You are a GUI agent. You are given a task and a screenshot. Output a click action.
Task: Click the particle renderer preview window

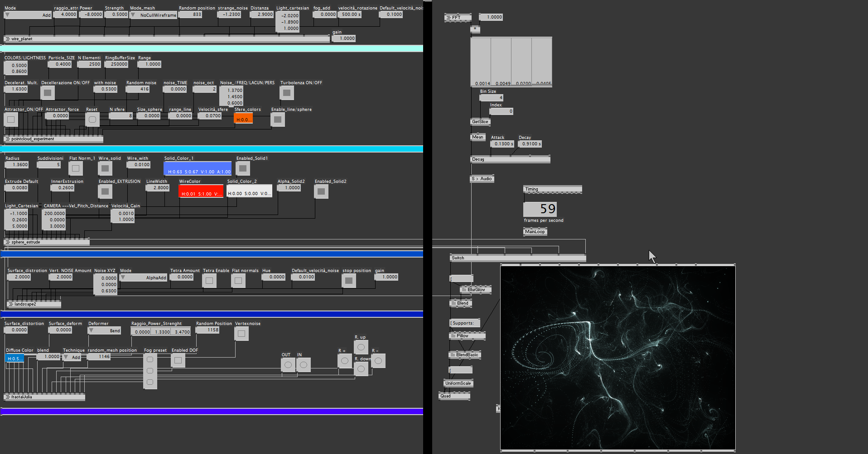(x=617, y=358)
